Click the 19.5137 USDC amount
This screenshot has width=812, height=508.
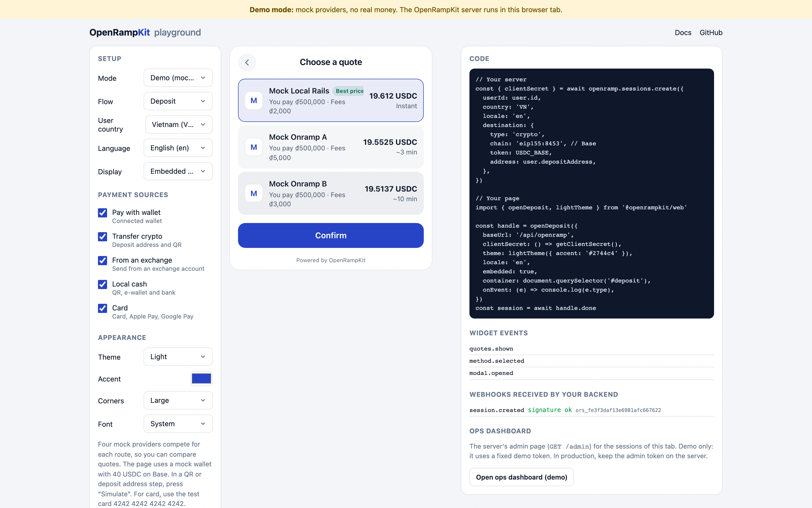point(391,189)
